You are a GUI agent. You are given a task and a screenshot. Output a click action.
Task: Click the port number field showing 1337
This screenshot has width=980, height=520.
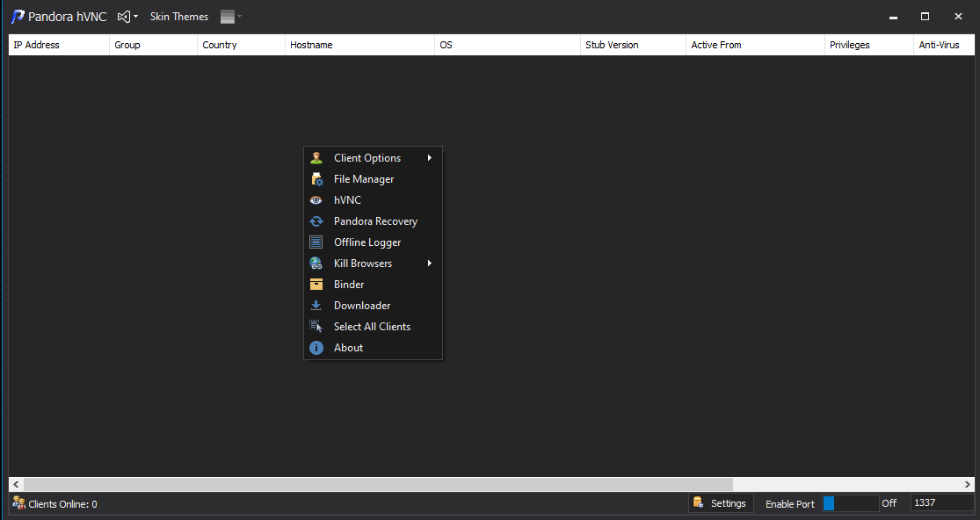pos(942,503)
